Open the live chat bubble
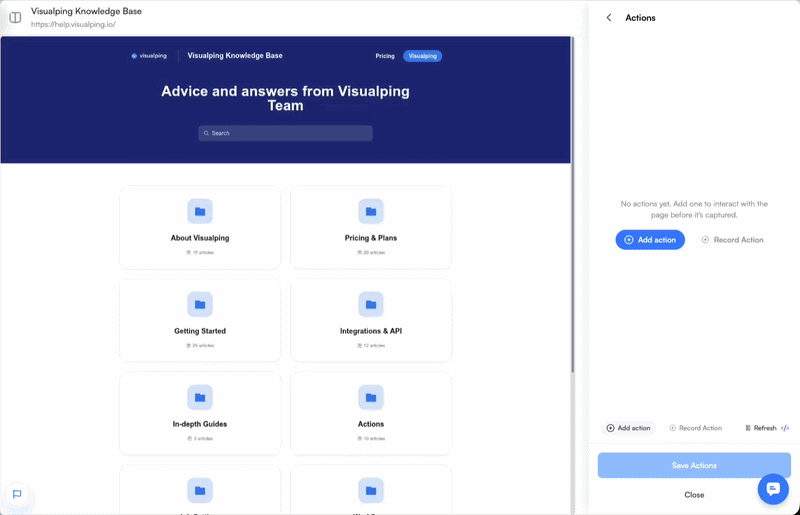This screenshot has height=515, width=800. [773, 489]
